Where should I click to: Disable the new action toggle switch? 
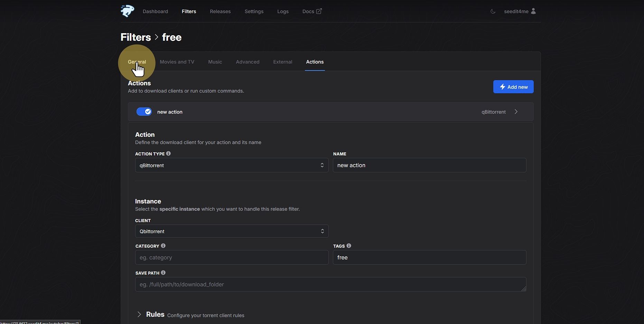pos(144,112)
